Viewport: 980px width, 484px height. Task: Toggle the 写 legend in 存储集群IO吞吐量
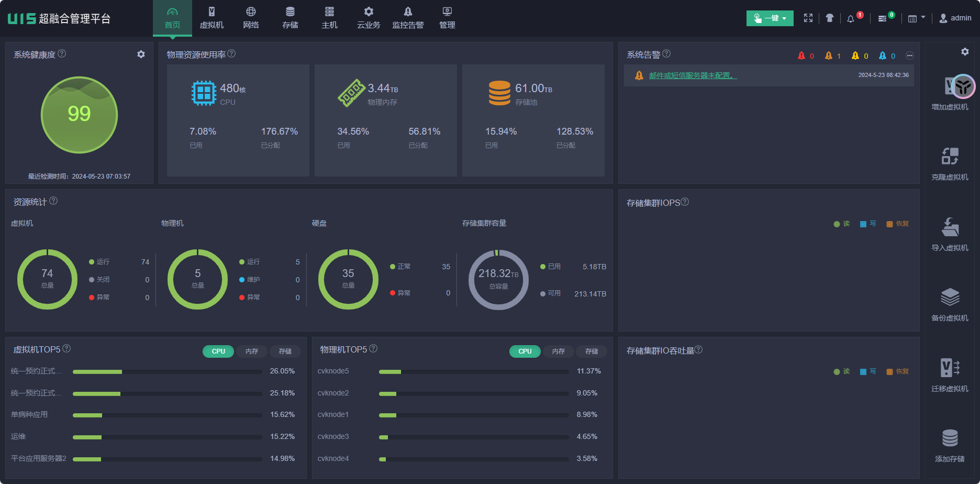click(x=868, y=371)
